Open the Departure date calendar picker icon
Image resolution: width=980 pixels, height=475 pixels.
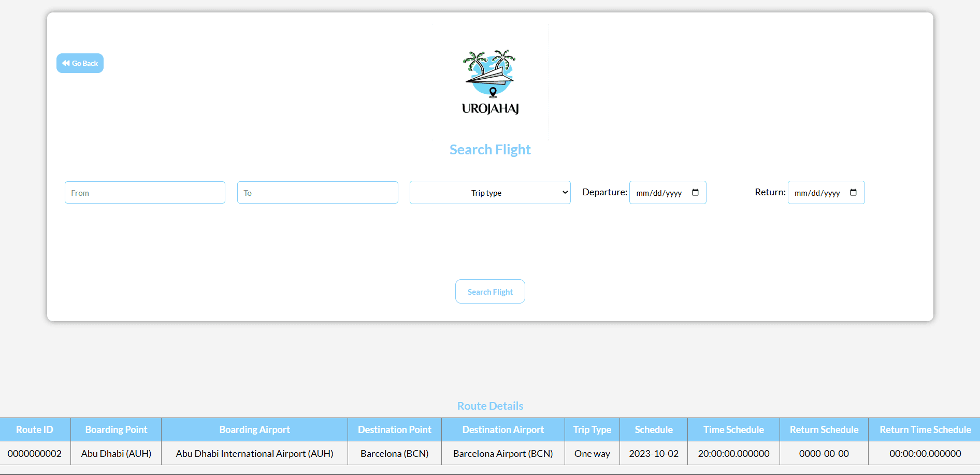pyautogui.click(x=695, y=193)
